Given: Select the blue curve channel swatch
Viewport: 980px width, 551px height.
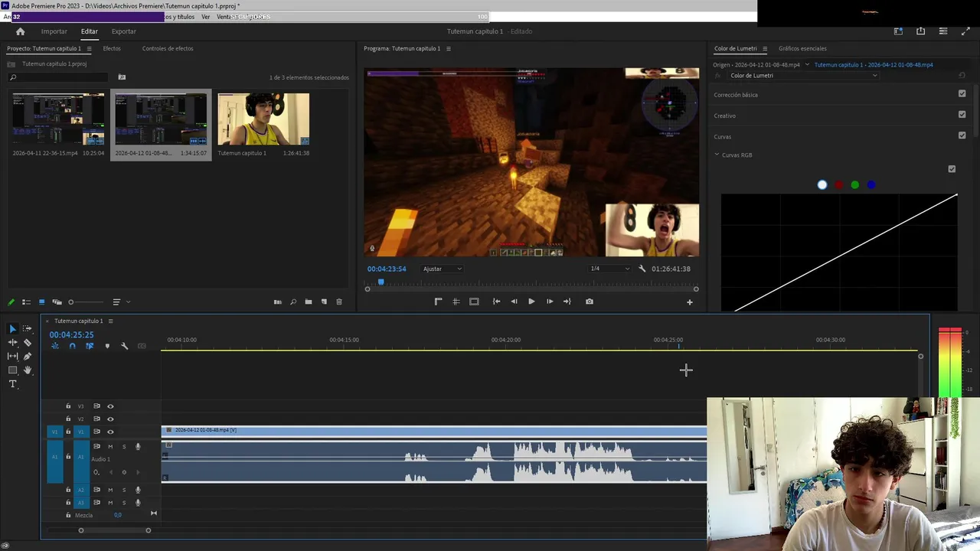Looking at the screenshot, I should [x=871, y=184].
